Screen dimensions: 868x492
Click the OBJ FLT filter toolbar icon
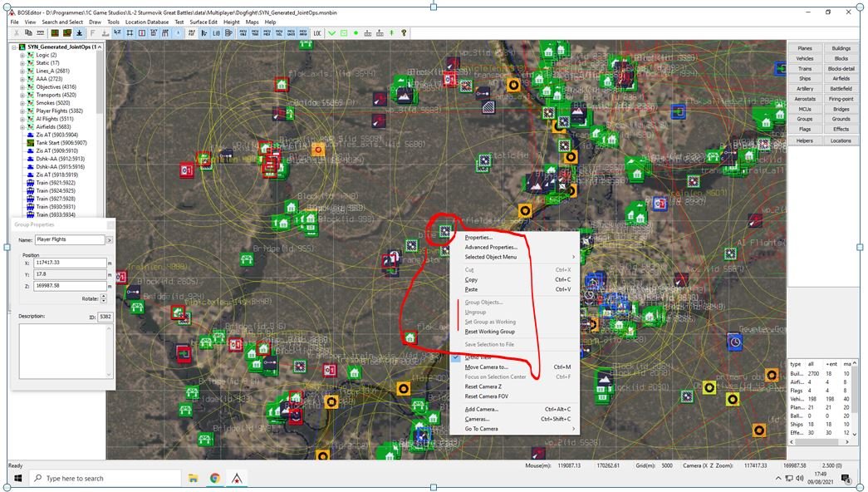pos(191,33)
